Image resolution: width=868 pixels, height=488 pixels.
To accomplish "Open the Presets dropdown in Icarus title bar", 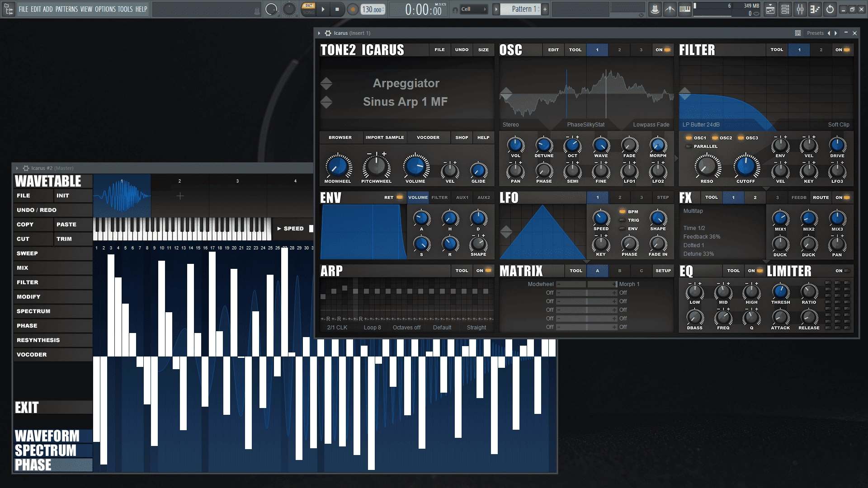I will [x=815, y=33].
